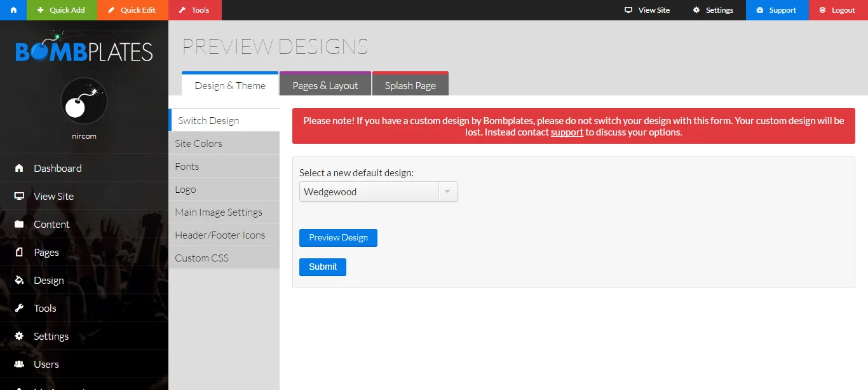This screenshot has width=868, height=390.
Task: Click the Submit button
Action: (323, 267)
